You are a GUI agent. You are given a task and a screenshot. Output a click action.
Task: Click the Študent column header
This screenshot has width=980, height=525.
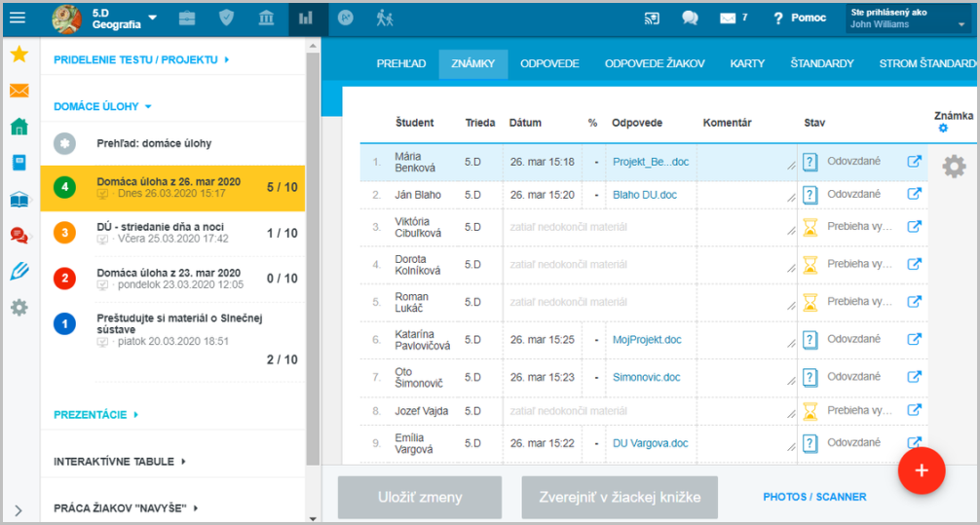414,123
